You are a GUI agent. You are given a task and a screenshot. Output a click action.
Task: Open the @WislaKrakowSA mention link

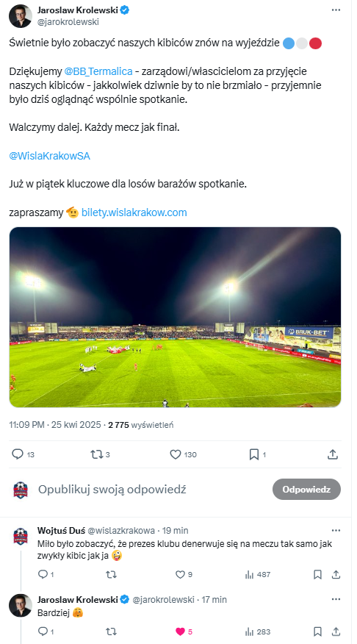[x=50, y=156]
